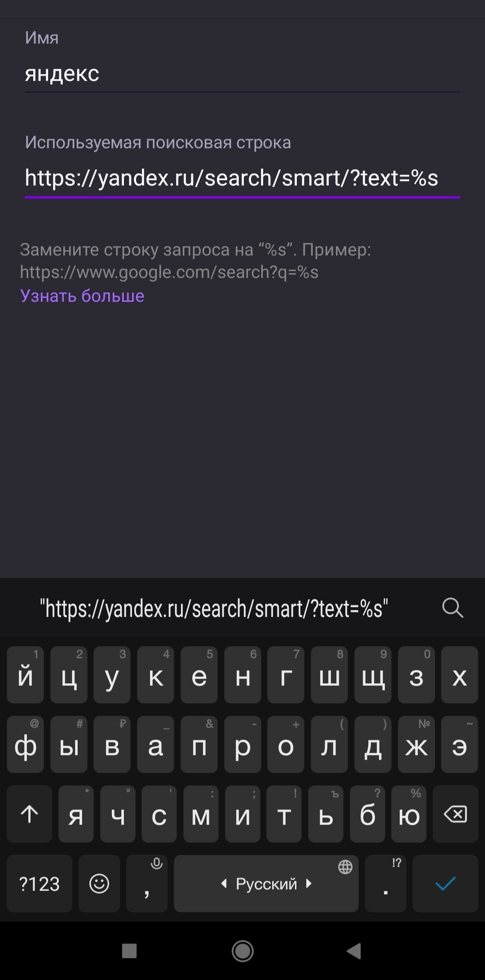Tap the ю key with percent symbol

[x=409, y=814]
